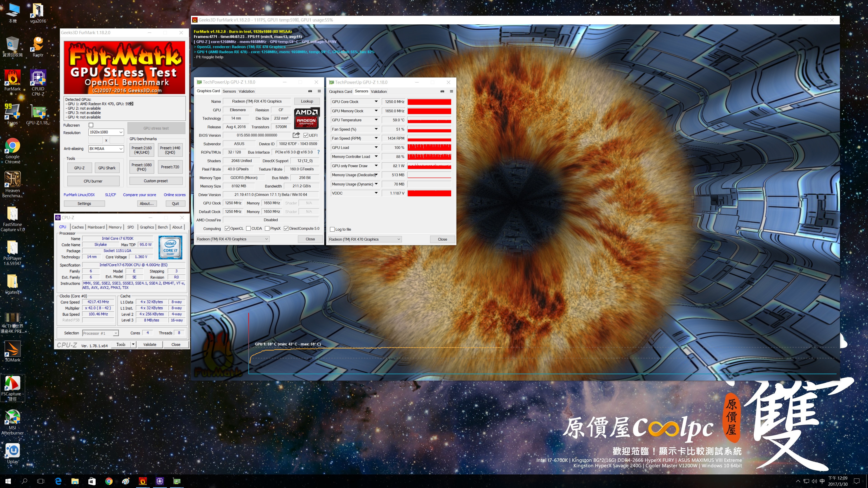Toggle the Fullscreen checkbox in FurMark

pyautogui.click(x=91, y=125)
